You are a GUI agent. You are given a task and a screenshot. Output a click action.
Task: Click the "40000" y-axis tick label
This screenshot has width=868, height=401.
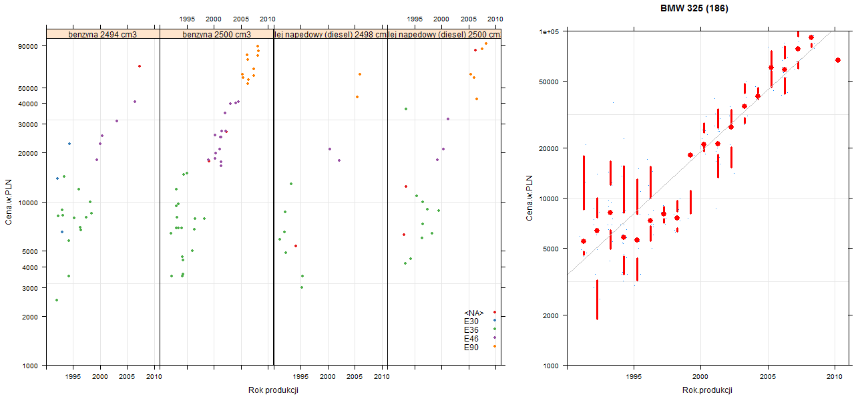(27, 104)
